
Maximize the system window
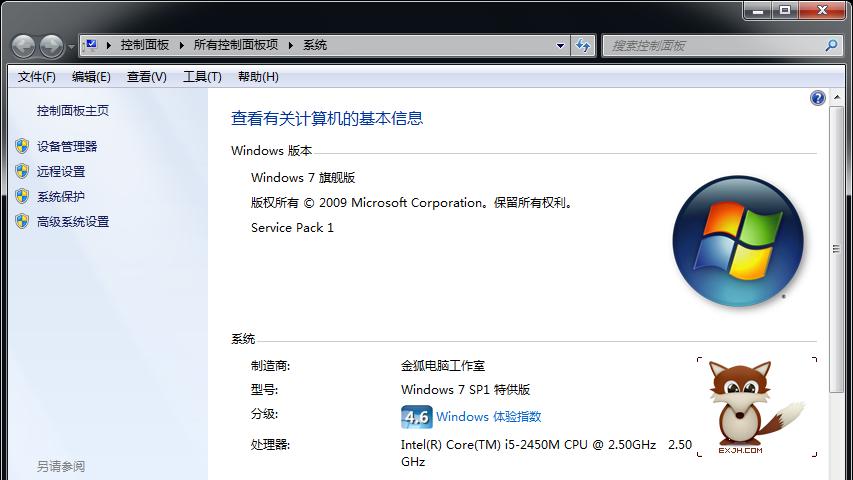(785, 10)
